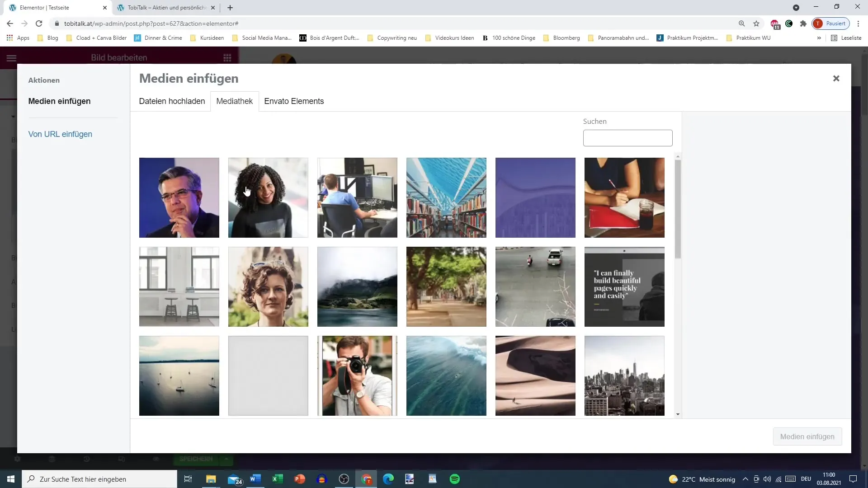The width and height of the screenshot is (868, 488).
Task: Reload the current page
Action: tap(39, 23)
